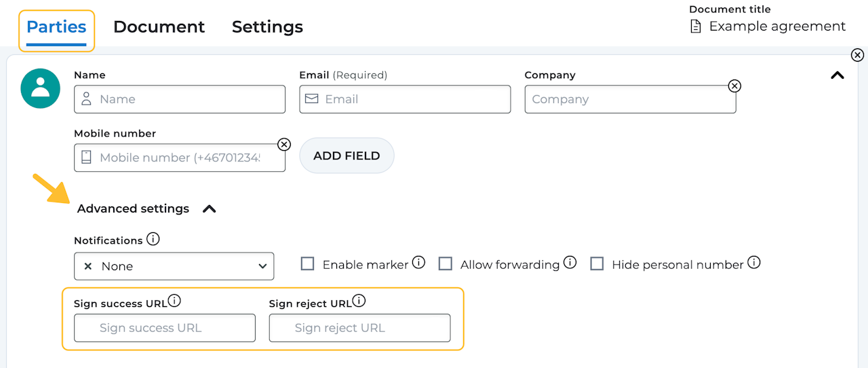
Task: Open the Settings tab
Action: [267, 27]
